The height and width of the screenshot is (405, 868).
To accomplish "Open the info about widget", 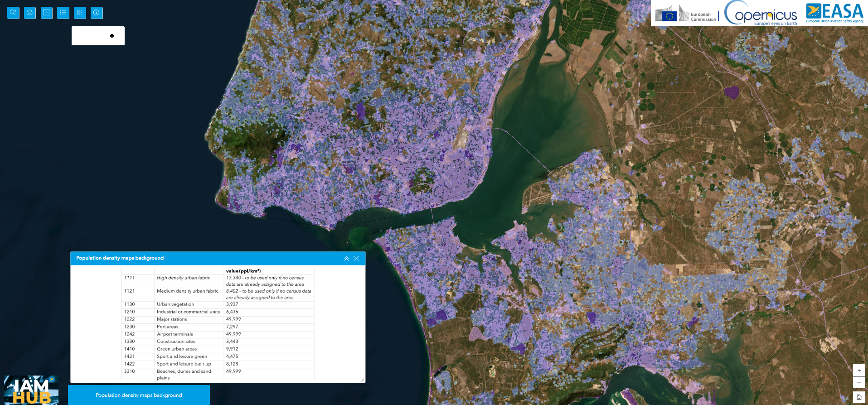I will (x=97, y=13).
